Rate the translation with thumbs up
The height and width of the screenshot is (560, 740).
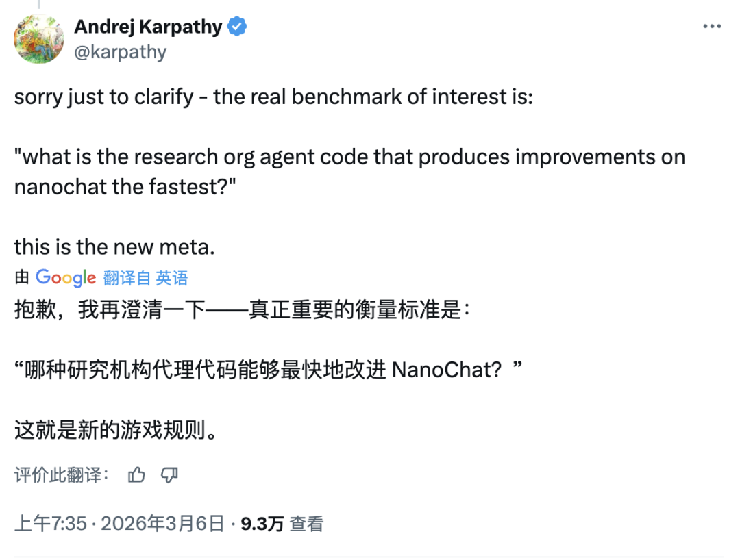(137, 474)
